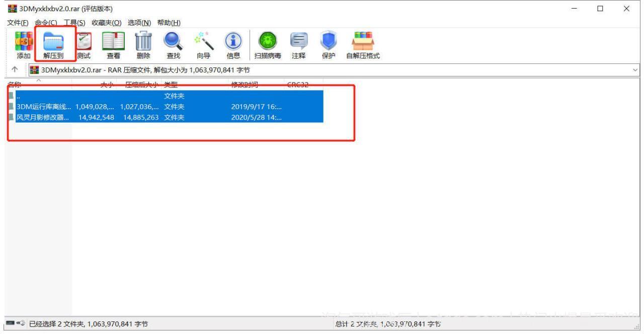Click the SFX (自解压格式) icon
Viewport: 644px width, 334px height.
pyautogui.click(x=363, y=44)
